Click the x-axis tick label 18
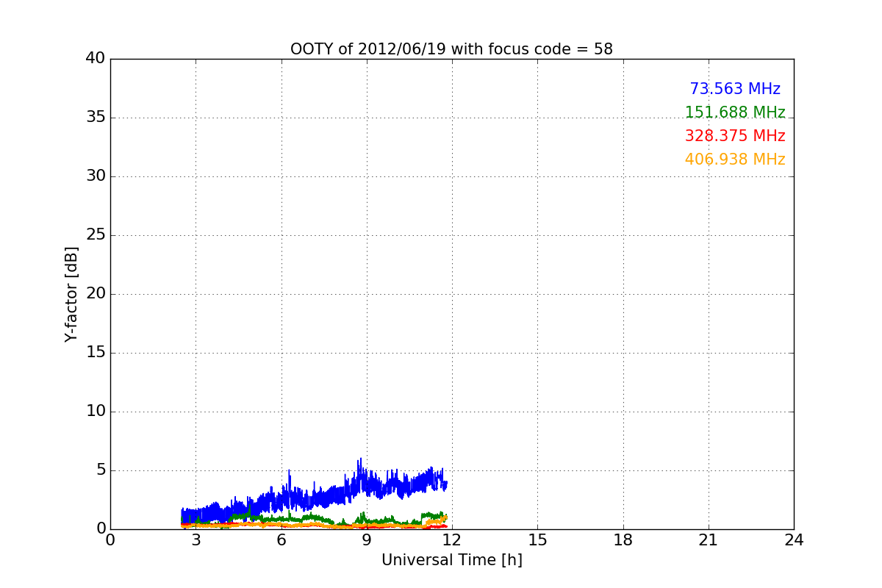Image resolution: width=882 pixels, height=588 pixels. pos(623,540)
